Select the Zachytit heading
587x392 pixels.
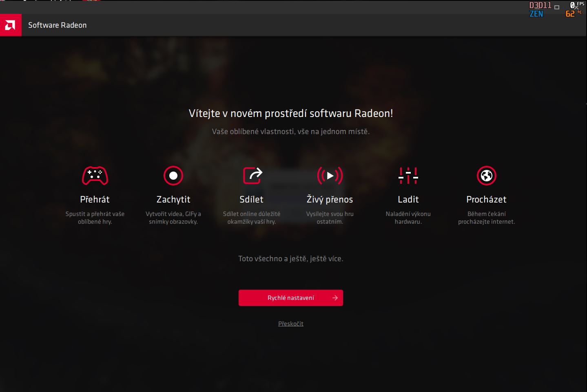click(x=173, y=199)
